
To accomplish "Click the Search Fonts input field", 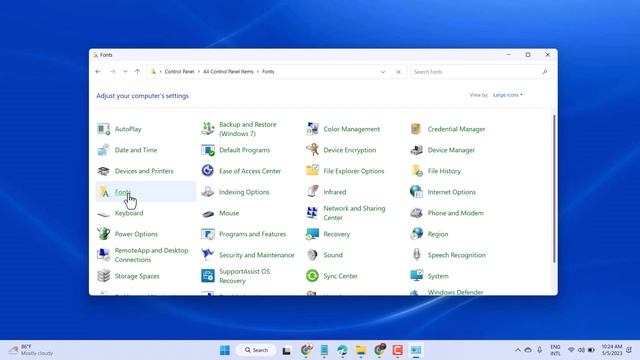I will click(x=476, y=72).
